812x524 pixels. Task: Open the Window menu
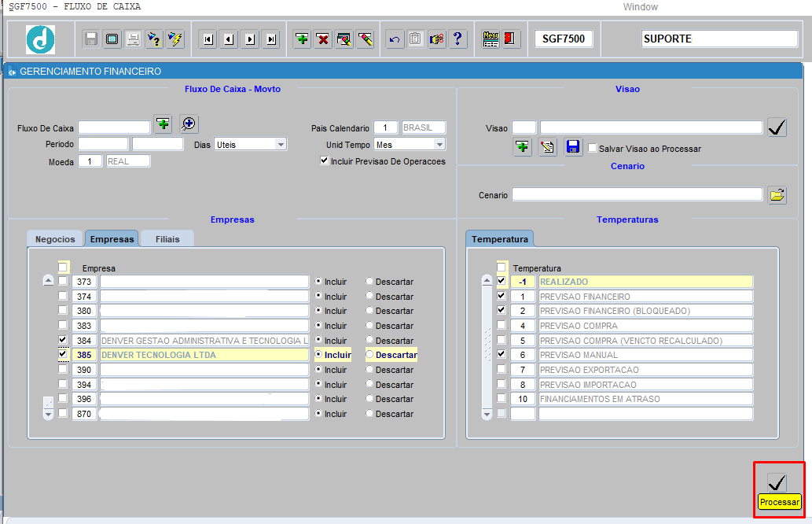point(640,7)
